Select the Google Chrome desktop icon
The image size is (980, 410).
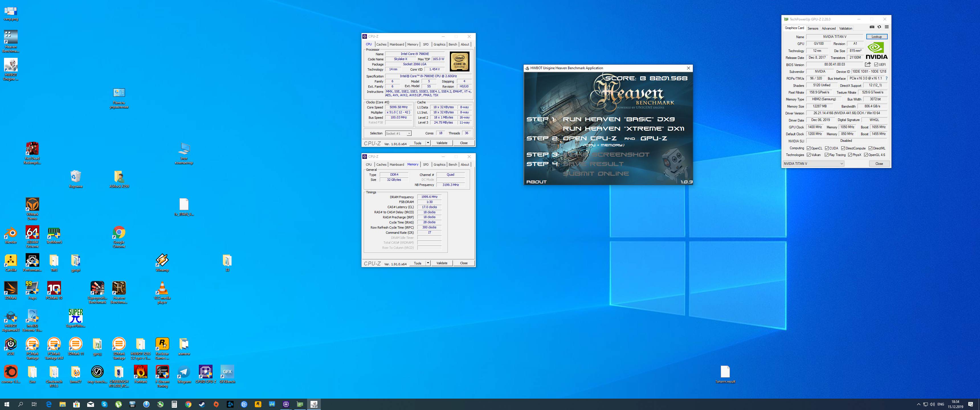(119, 237)
